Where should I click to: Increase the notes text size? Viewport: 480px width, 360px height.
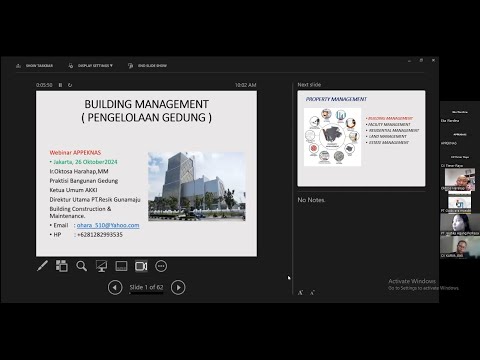[x=300, y=293]
